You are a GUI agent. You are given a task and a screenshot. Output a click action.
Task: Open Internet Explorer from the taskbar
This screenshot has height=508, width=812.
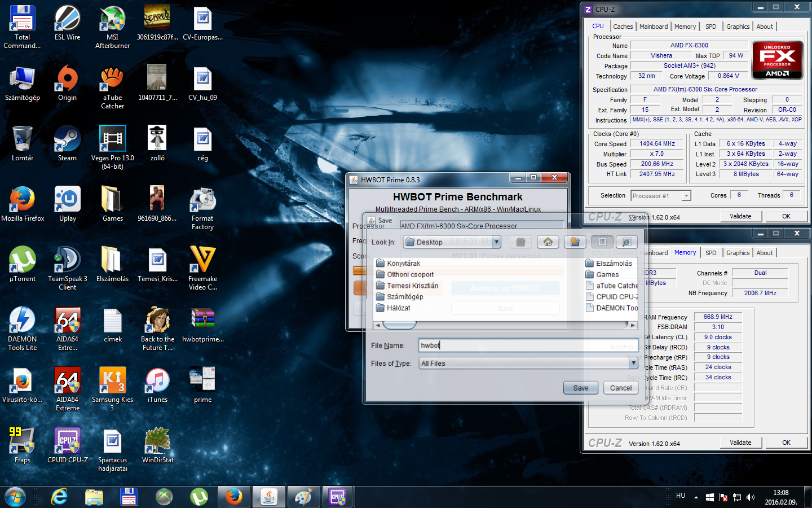[x=59, y=497]
